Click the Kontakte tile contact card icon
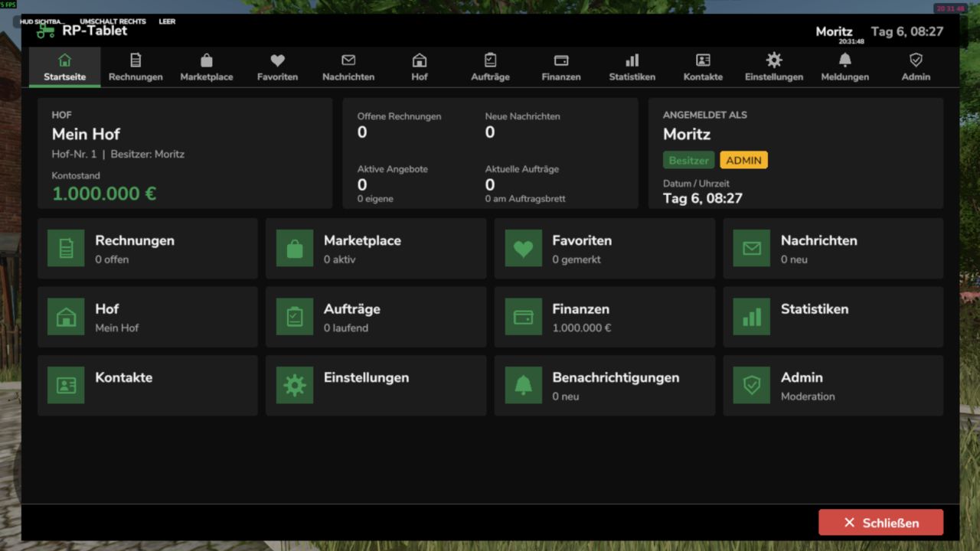 pyautogui.click(x=66, y=385)
